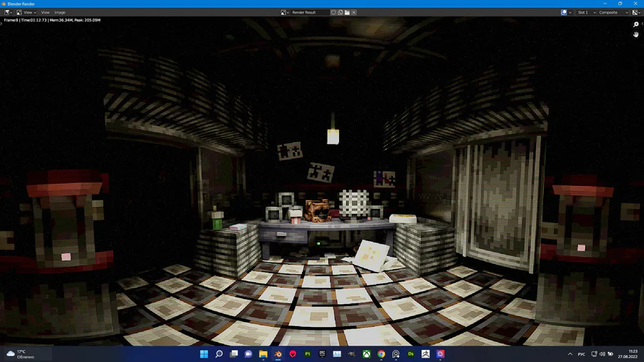Expand gizmo options dropdown arrow

[x=570, y=12]
